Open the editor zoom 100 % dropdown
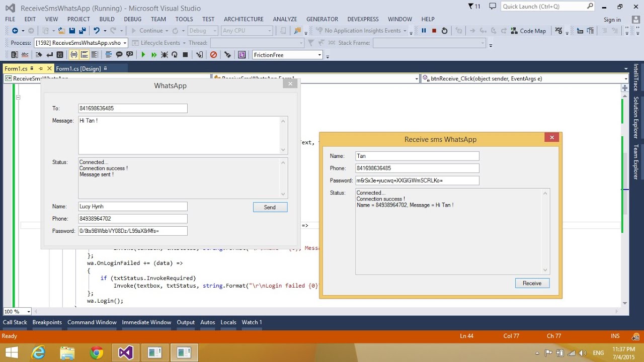Viewport: 644px width, 362px height. click(18, 312)
